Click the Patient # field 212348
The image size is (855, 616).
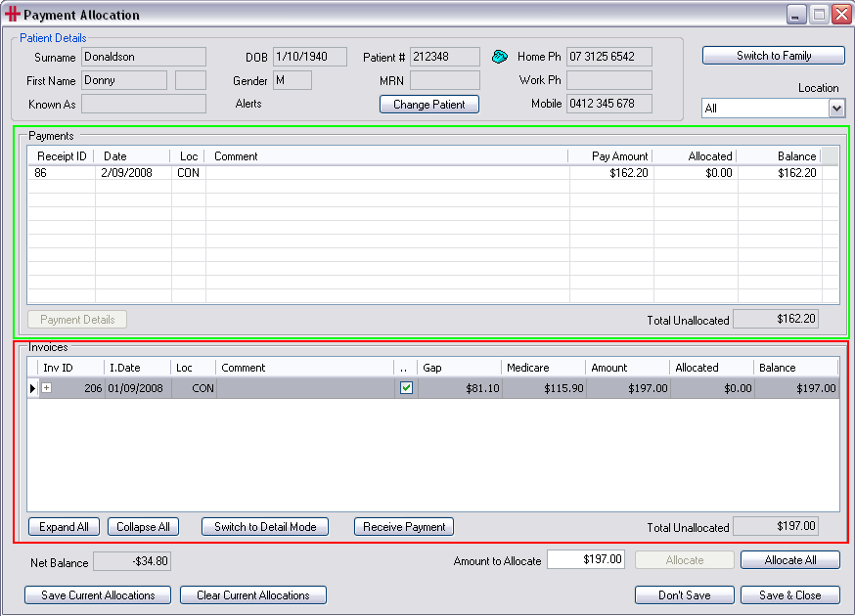[445, 57]
